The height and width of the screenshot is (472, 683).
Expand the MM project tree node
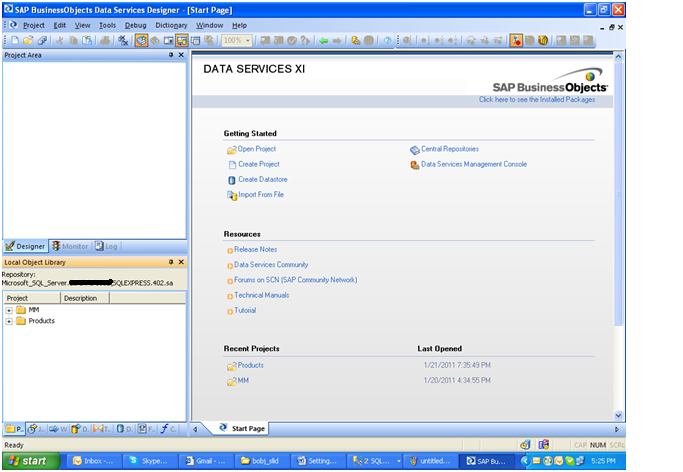pos(9,310)
